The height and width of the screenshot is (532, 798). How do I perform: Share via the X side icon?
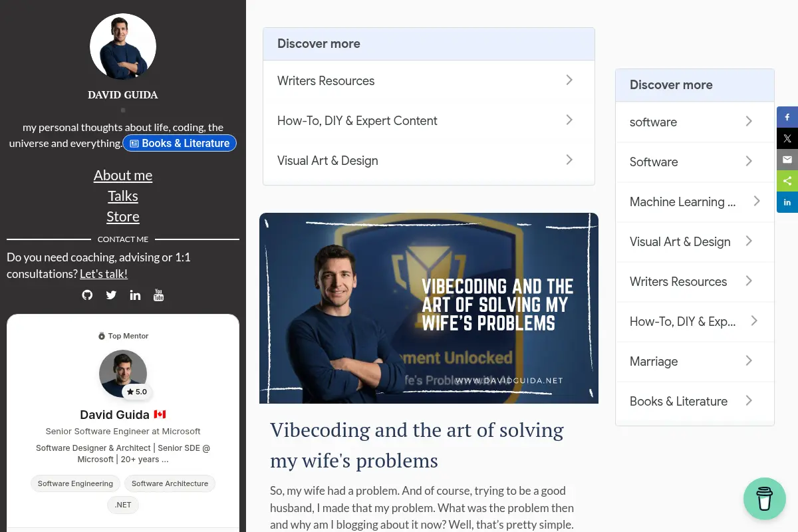(x=787, y=138)
